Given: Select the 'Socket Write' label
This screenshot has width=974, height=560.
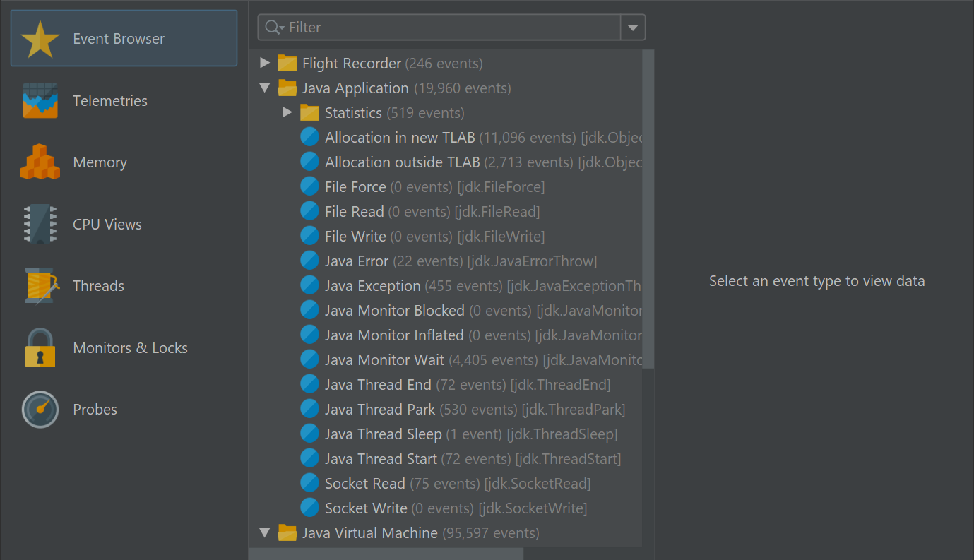Looking at the screenshot, I should (366, 508).
